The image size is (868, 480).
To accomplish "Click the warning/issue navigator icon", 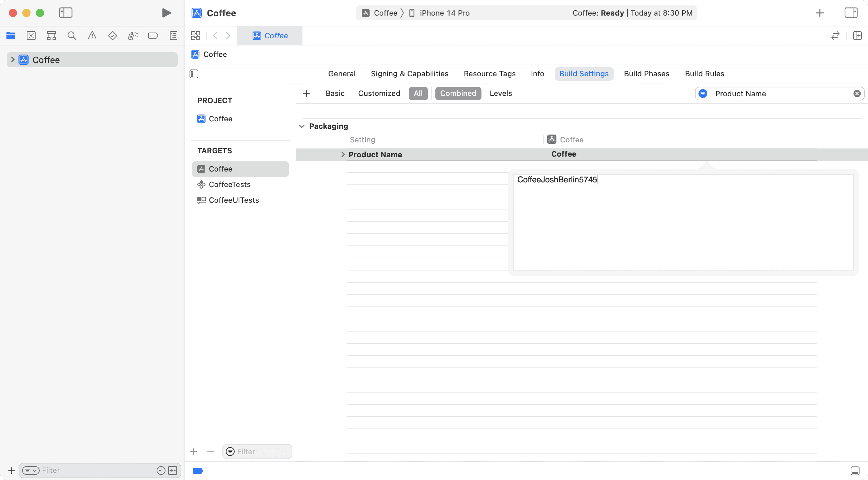I will click(x=92, y=36).
